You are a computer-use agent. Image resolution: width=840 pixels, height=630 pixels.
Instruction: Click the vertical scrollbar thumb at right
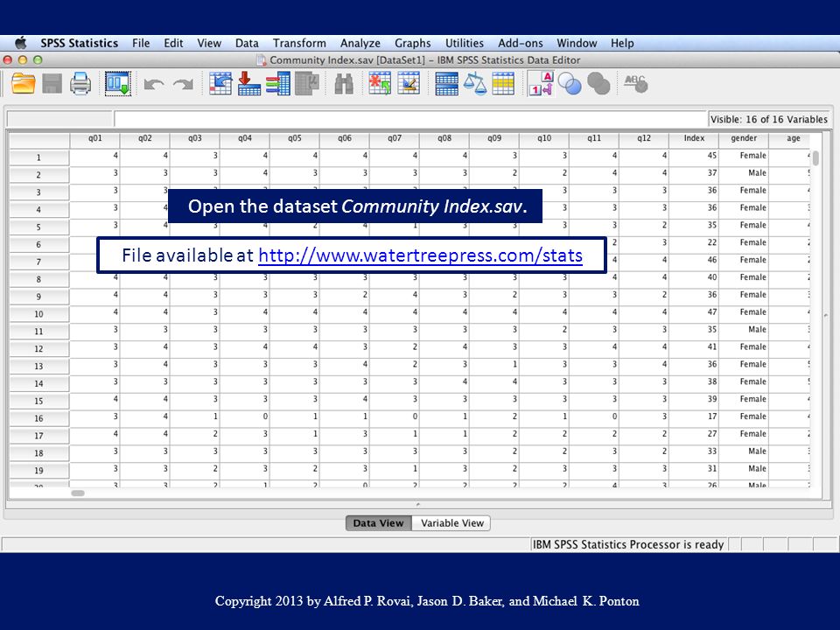tap(815, 158)
